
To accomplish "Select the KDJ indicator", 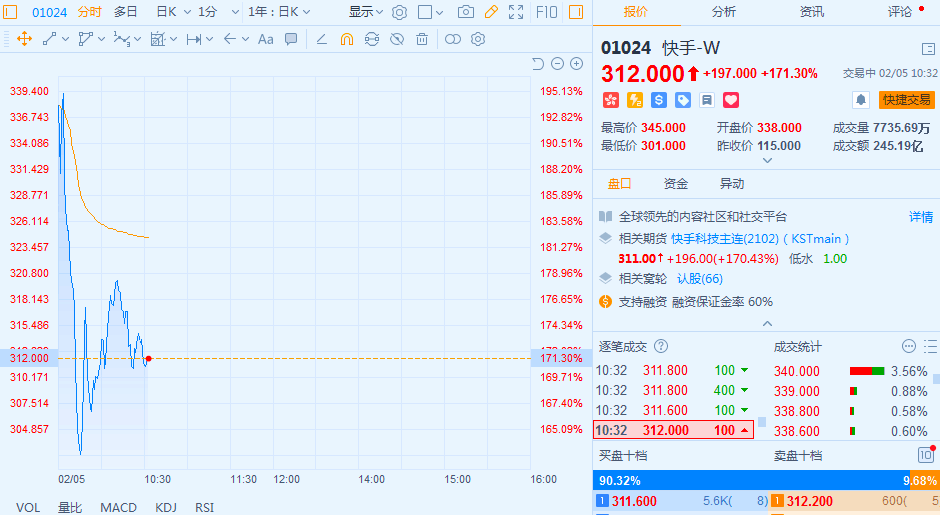I will [x=165, y=508].
